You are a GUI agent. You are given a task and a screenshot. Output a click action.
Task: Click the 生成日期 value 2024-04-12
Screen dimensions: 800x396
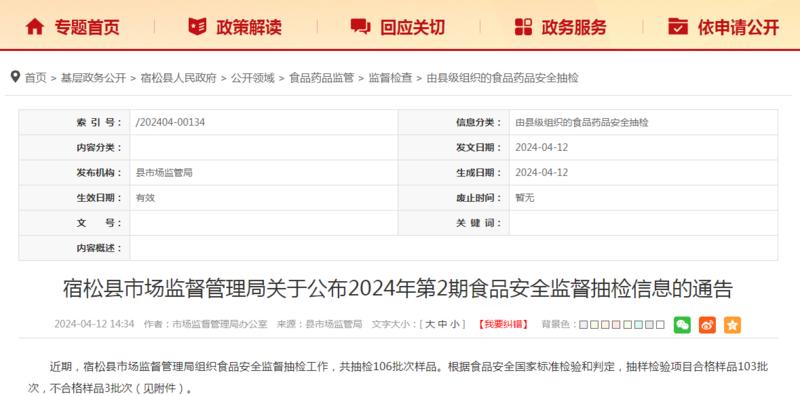(541, 172)
